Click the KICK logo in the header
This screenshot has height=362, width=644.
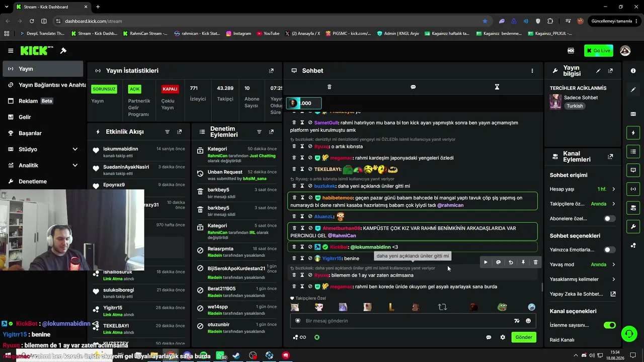pyautogui.click(x=37, y=51)
